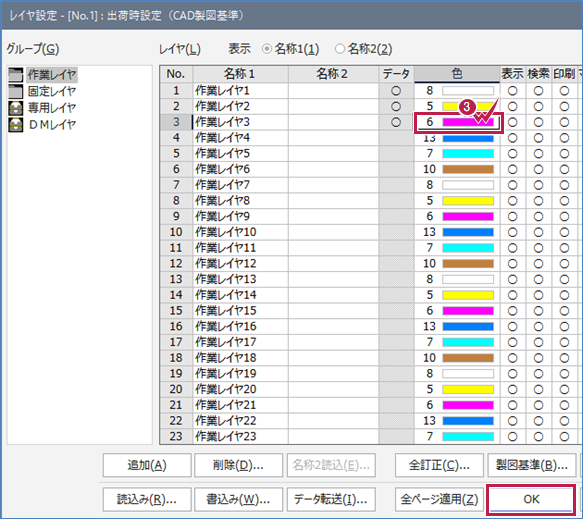
Task: Click the 全ページ適用(Z) button
Action: pyautogui.click(x=439, y=499)
